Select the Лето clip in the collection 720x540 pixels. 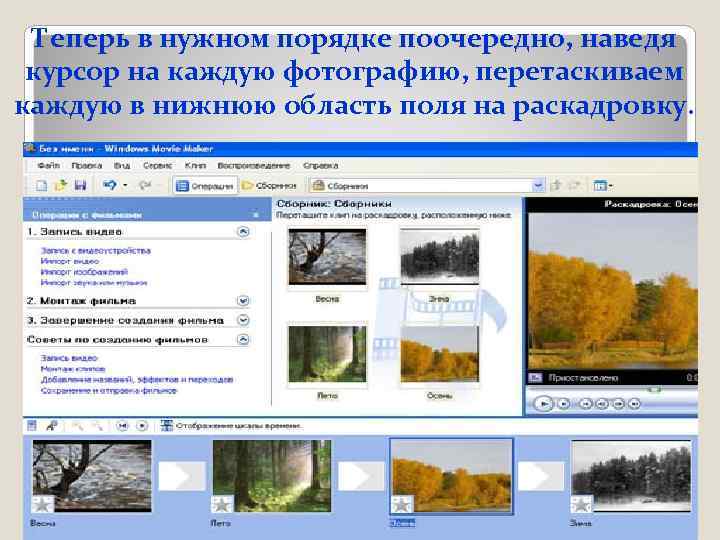pos(327,354)
